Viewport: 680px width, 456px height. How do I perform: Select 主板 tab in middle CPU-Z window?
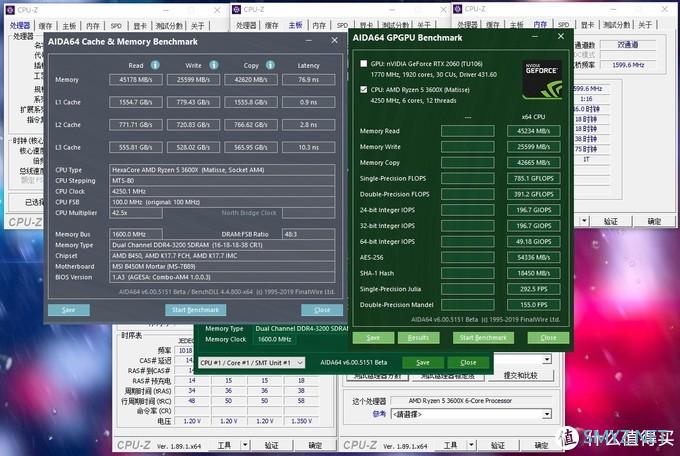pyautogui.click(x=295, y=25)
